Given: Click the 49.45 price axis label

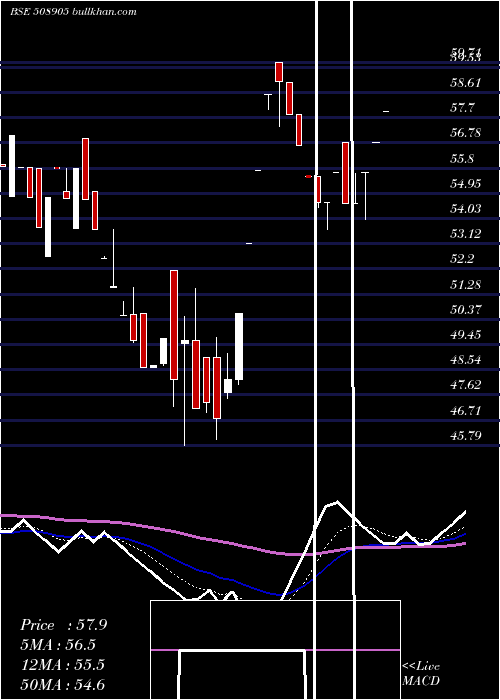Looking at the screenshot, I should pos(466,334).
